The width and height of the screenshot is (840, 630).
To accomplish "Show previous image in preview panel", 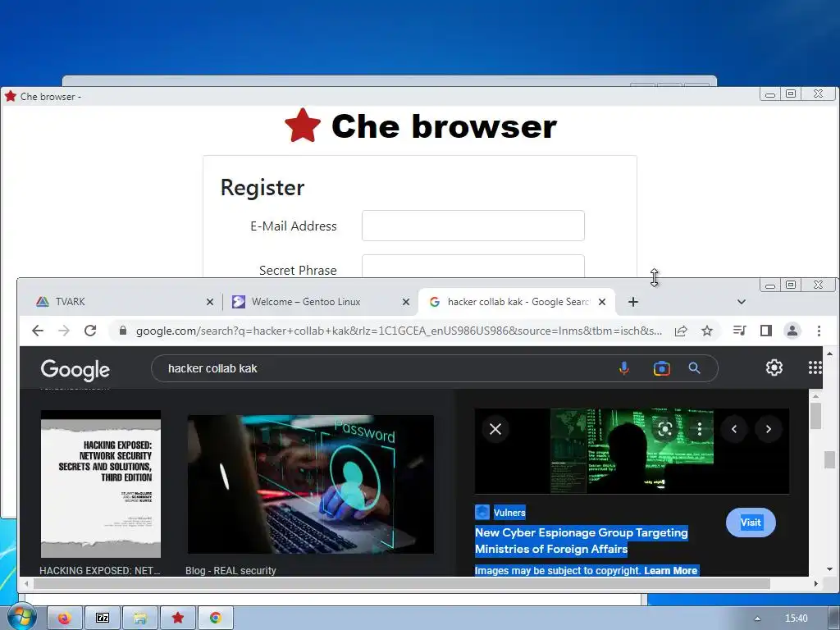I will [x=734, y=429].
